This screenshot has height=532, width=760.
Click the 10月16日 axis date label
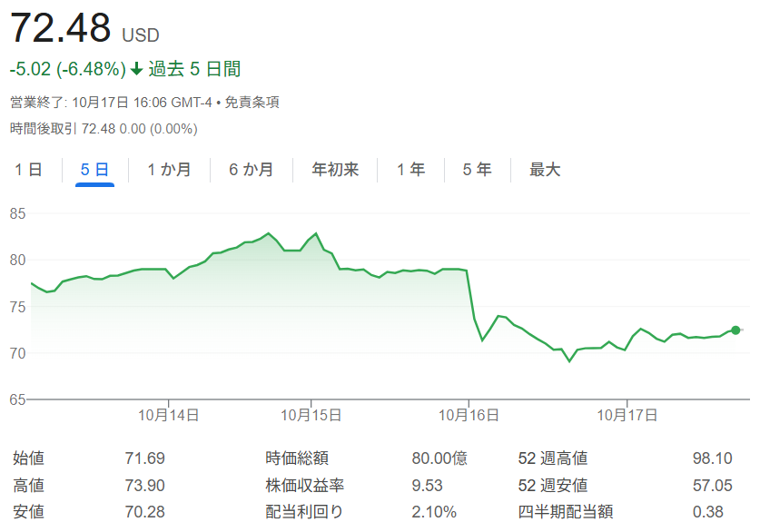point(469,415)
